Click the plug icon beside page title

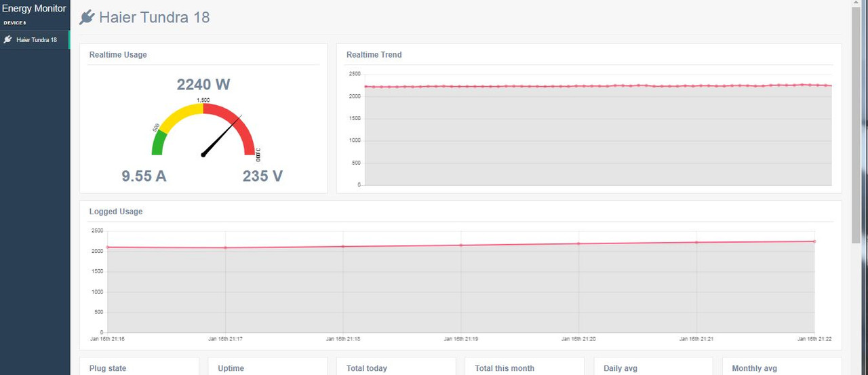[86, 18]
